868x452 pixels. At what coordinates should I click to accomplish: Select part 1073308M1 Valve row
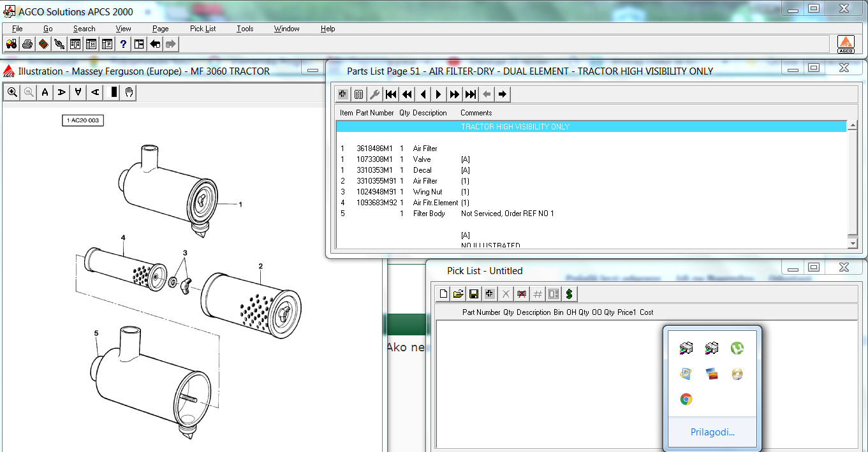pyautogui.click(x=592, y=159)
